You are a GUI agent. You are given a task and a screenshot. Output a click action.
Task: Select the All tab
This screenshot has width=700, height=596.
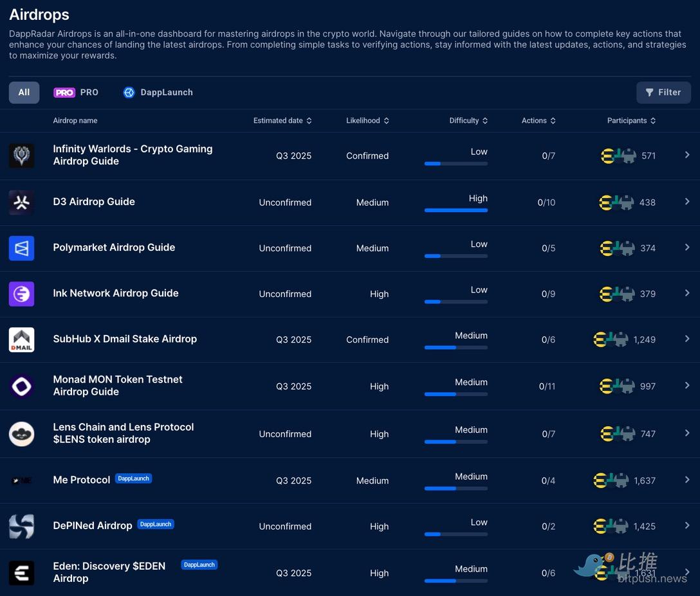[24, 93]
